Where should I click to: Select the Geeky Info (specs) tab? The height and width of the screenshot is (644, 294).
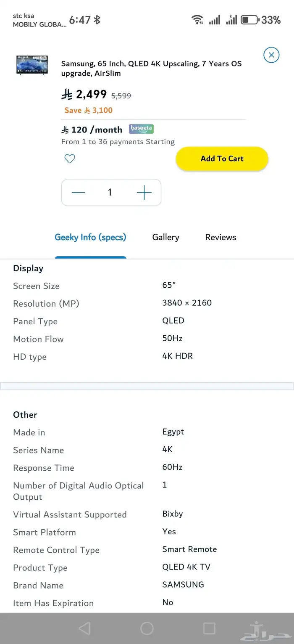coord(90,237)
